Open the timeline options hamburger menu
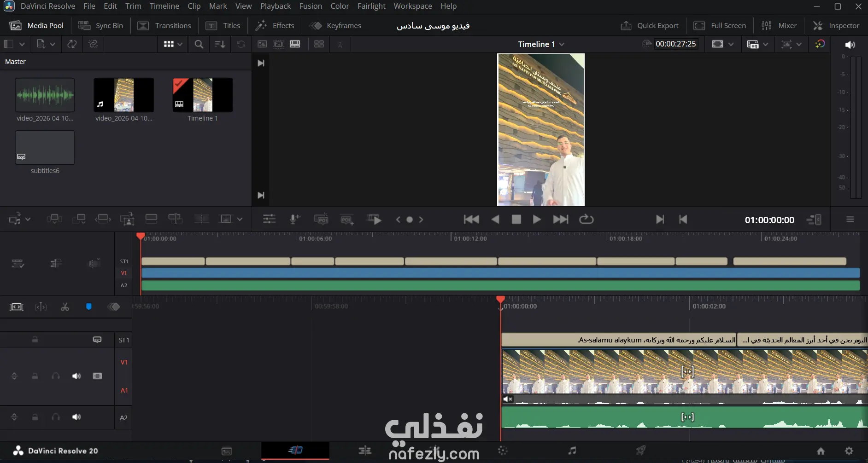Image resolution: width=868 pixels, height=463 pixels. point(850,220)
